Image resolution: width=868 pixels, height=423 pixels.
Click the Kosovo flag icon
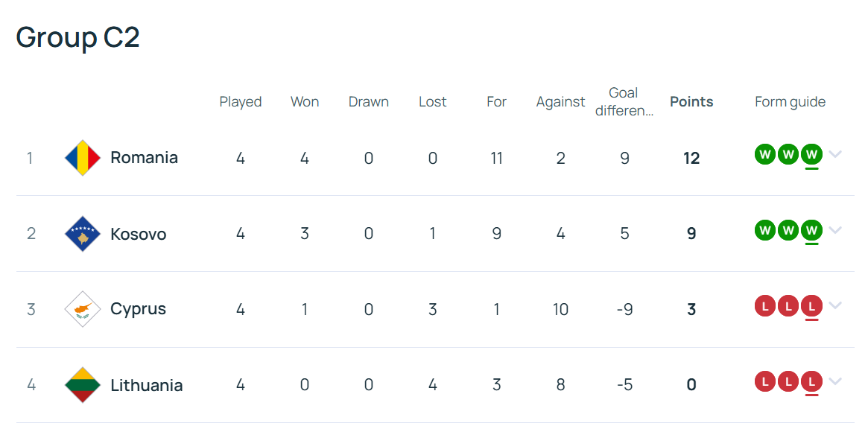[83, 234]
